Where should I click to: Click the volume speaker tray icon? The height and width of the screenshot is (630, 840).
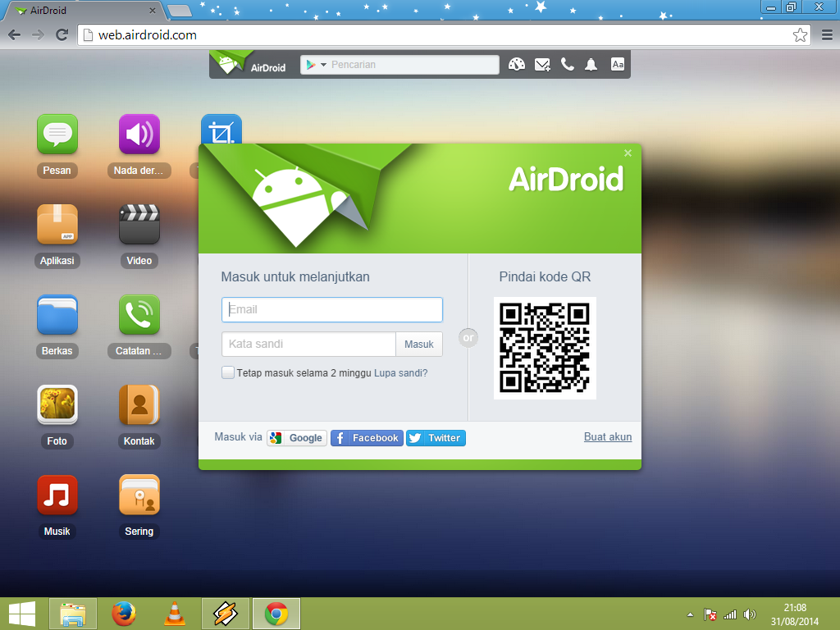pyautogui.click(x=750, y=614)
